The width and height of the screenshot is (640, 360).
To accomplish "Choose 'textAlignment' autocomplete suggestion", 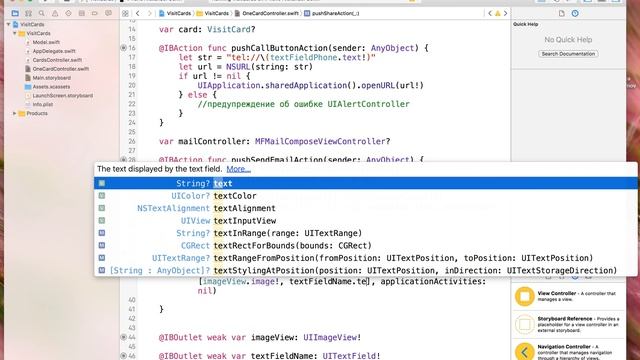I will [x=366, y=208].
